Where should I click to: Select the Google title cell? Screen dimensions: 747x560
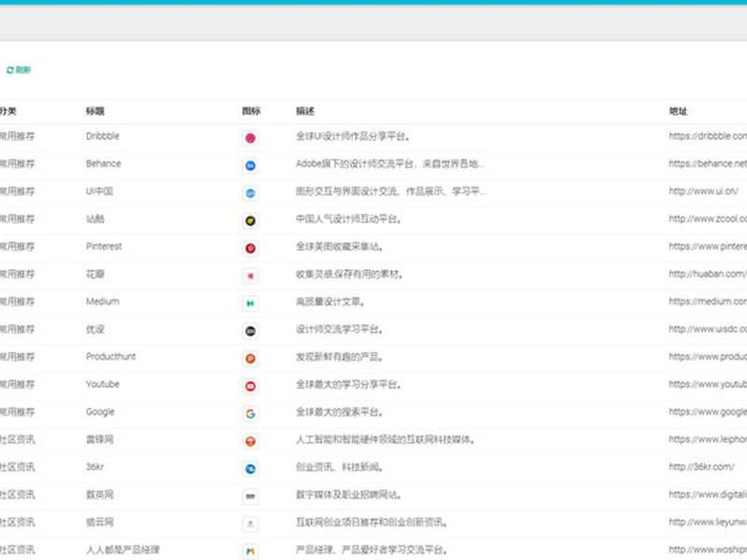click(x=100, y=412)
